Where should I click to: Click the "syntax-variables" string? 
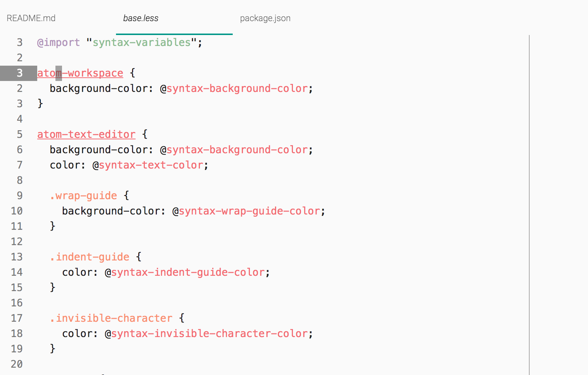(142, 42)
